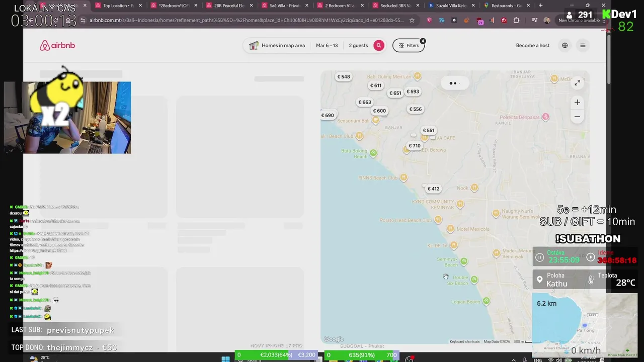Click the Batu Bolong Beach pin
The height and width of the screenshot is (362, 644).
tap(373, 152)
